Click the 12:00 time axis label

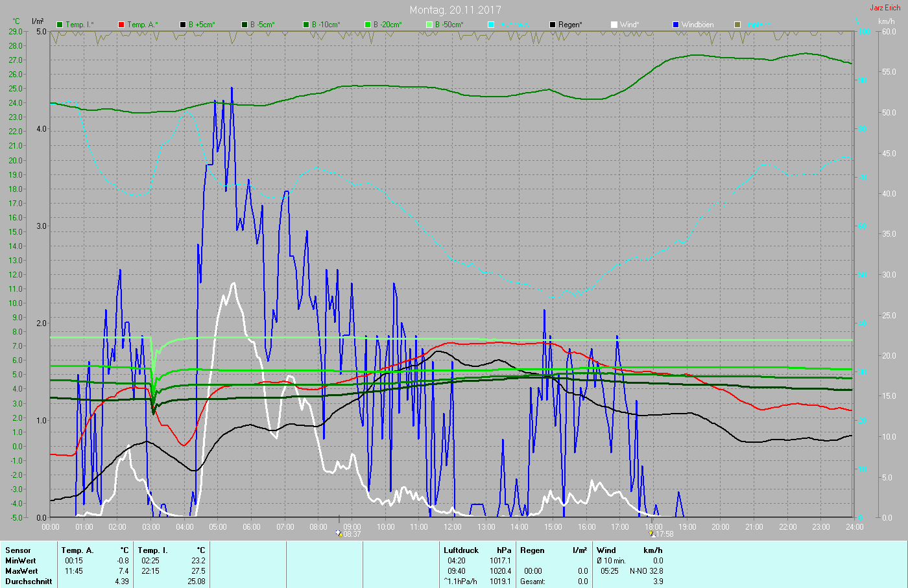pos(452,527)
